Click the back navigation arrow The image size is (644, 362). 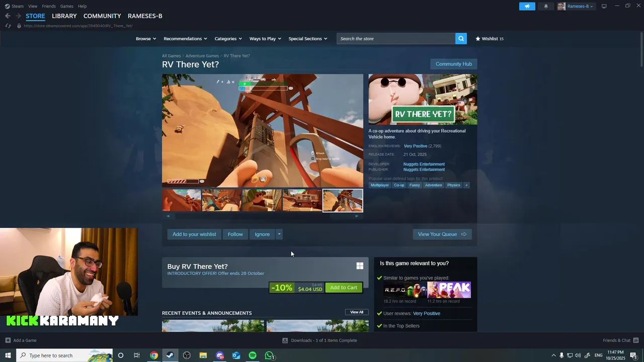(x=8, y=16)
